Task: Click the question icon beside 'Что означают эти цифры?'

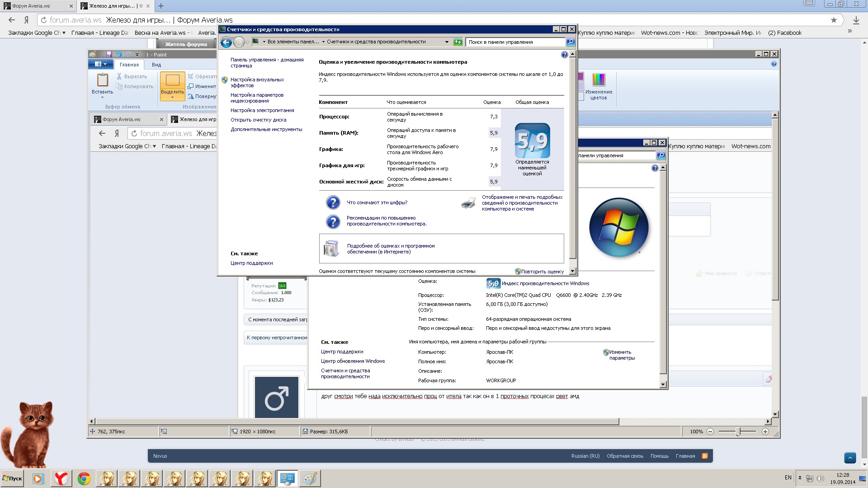Action: click(333, 202)
